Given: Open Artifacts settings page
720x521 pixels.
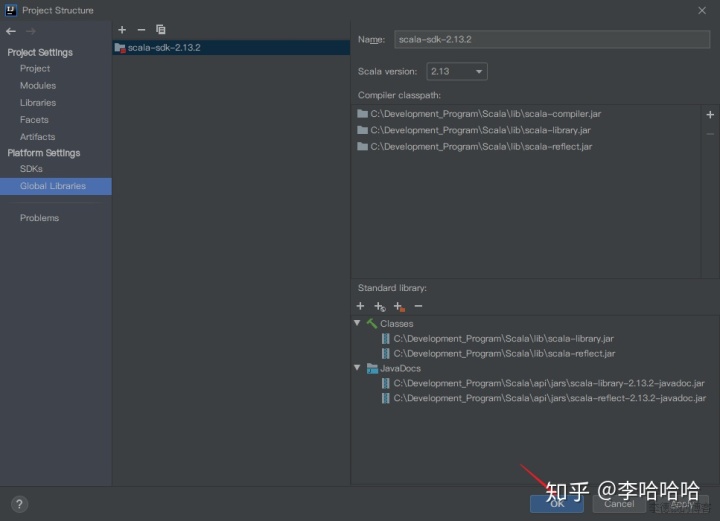Looking at the screenshot, I should (37, 137).
